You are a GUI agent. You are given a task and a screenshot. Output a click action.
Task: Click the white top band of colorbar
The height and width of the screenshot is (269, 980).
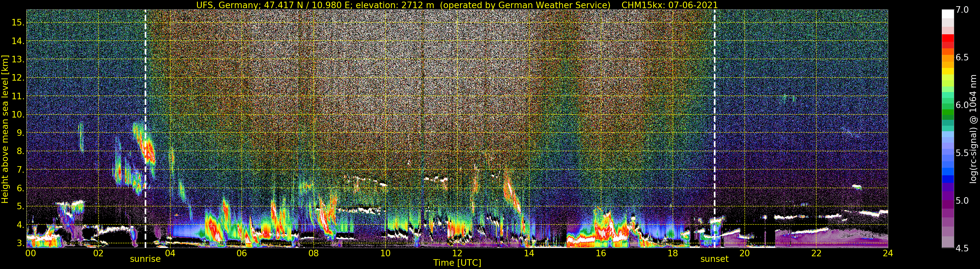[948, 14]
